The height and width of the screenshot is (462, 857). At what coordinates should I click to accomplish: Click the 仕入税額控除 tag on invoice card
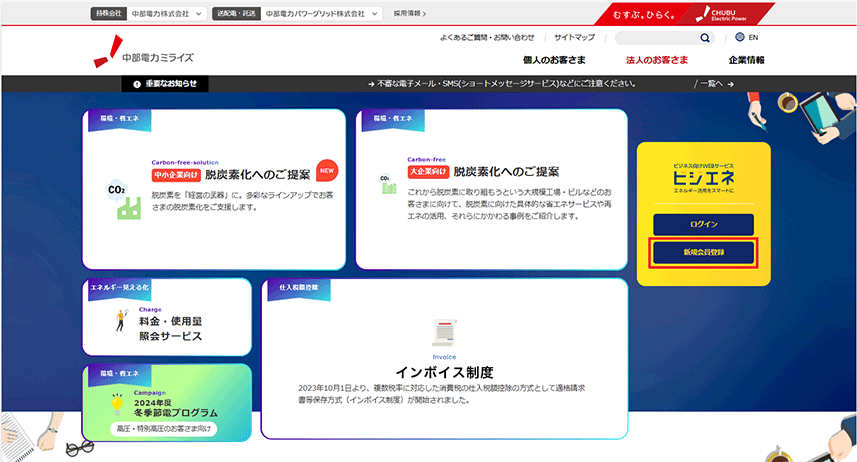298,288
